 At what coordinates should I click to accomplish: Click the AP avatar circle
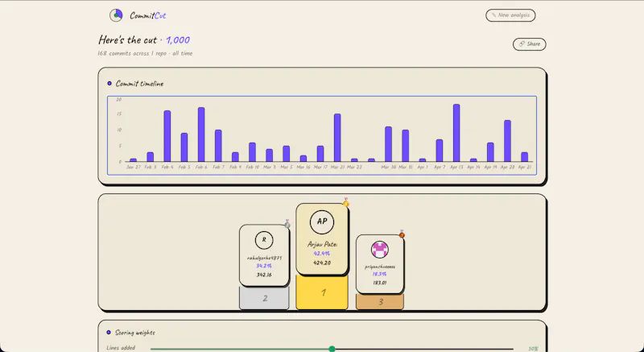322,222
